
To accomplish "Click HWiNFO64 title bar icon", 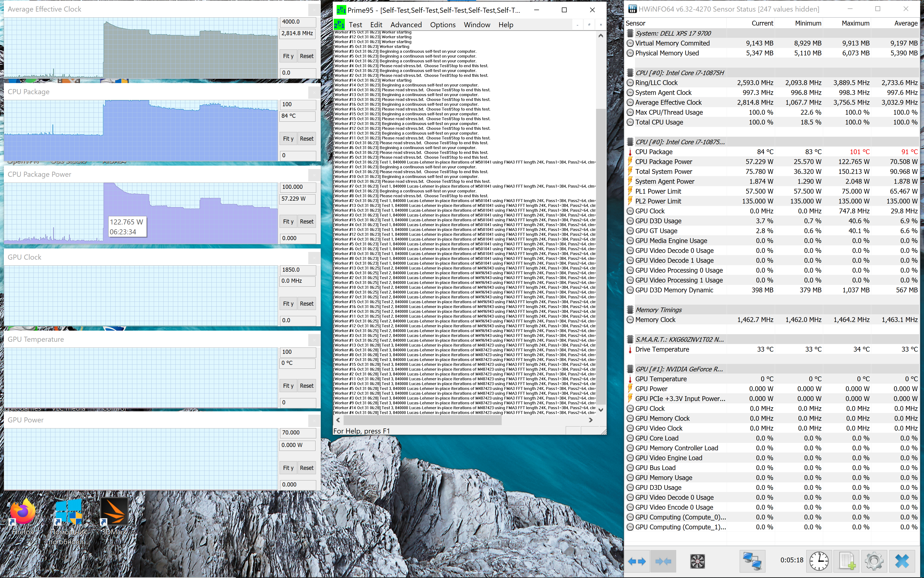I will tap(633, 9).
